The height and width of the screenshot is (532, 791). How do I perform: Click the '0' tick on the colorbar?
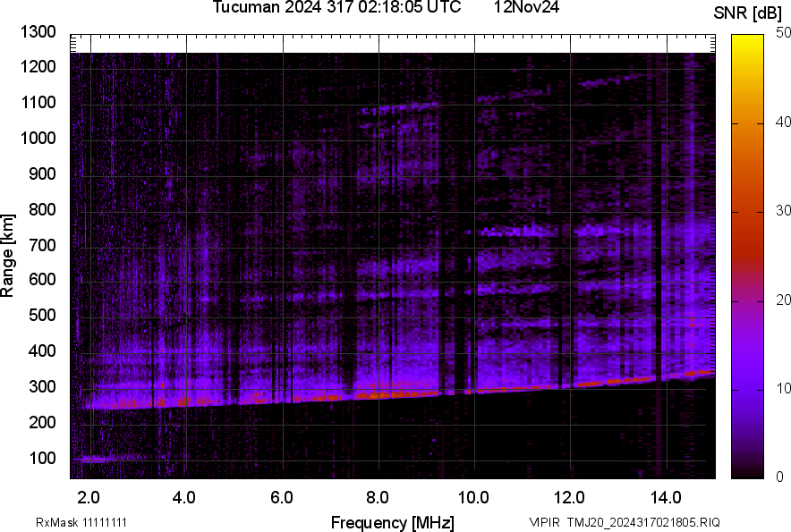click(780, 477)
